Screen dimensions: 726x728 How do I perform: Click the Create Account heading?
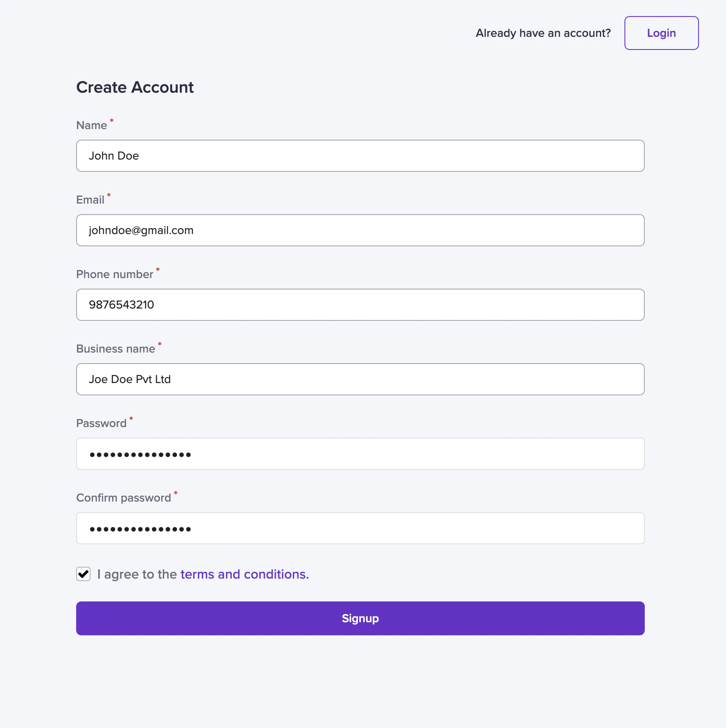click(x=135, y=87)
